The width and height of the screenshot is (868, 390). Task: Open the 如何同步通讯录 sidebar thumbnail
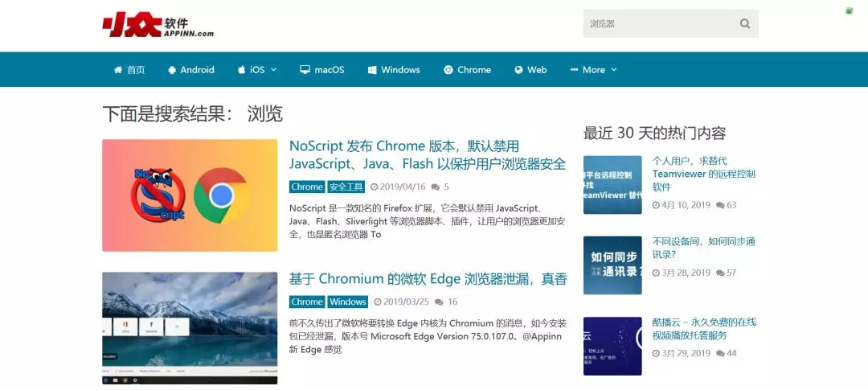pyautogui.click(x=612, y=265)
